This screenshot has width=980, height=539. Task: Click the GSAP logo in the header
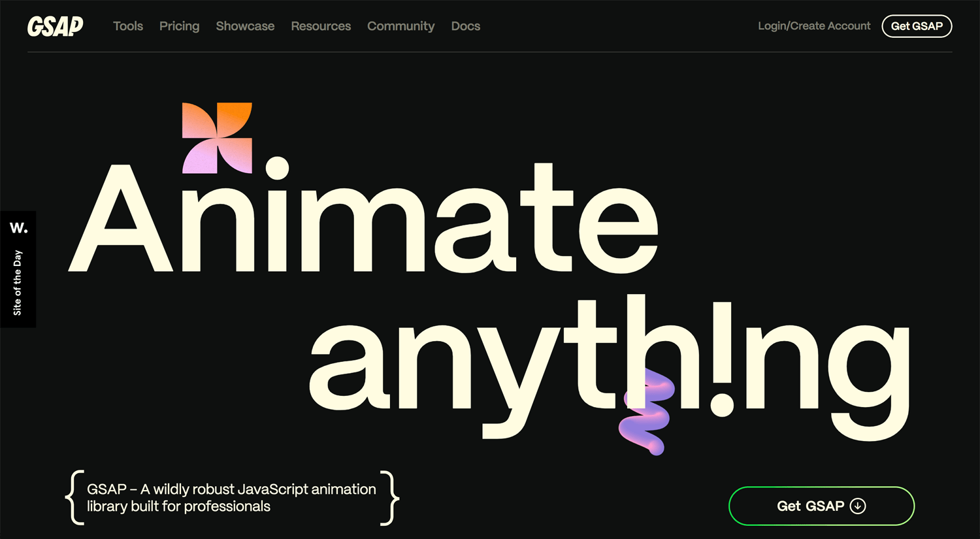(56, 26)
